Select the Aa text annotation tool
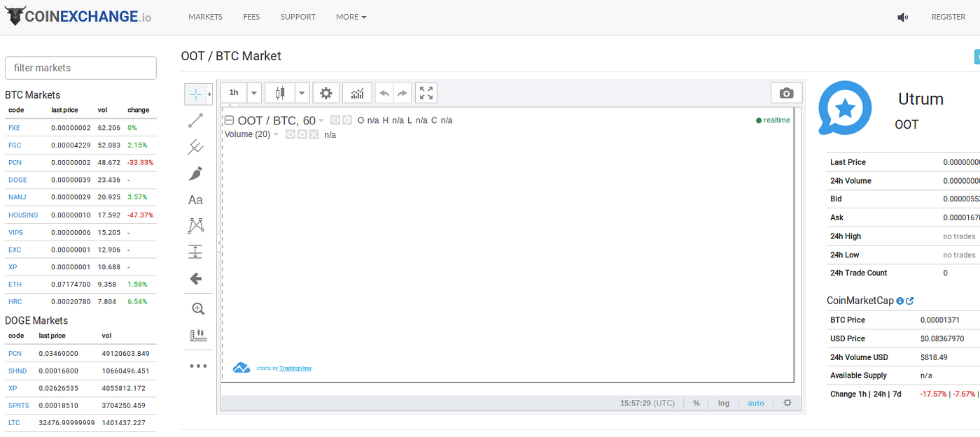This screenshot has height=437, width=980. coord(196,200)
